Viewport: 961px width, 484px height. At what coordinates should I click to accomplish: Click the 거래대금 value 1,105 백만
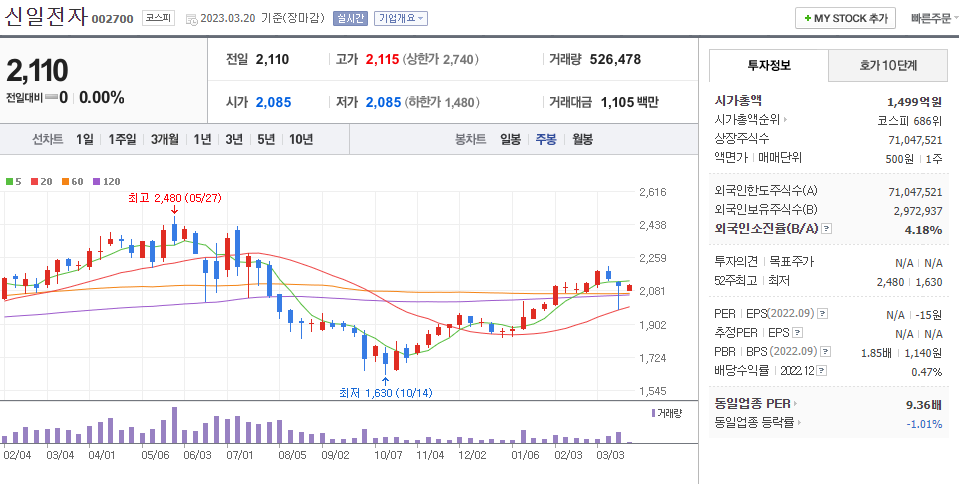point(629,102)
